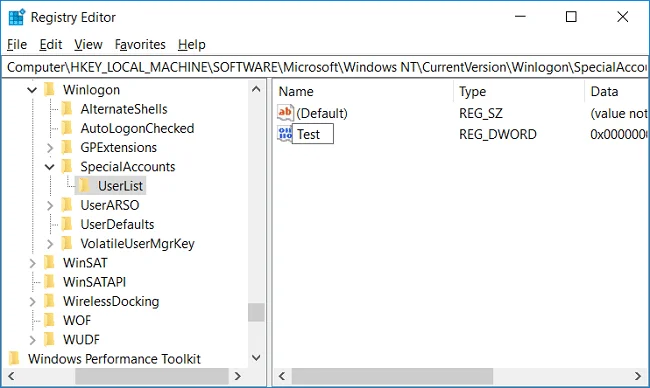Image resolution: width=650 pixels, height=388 pixels.
Task: Open the Edit menu
Action: coord(51,44)
